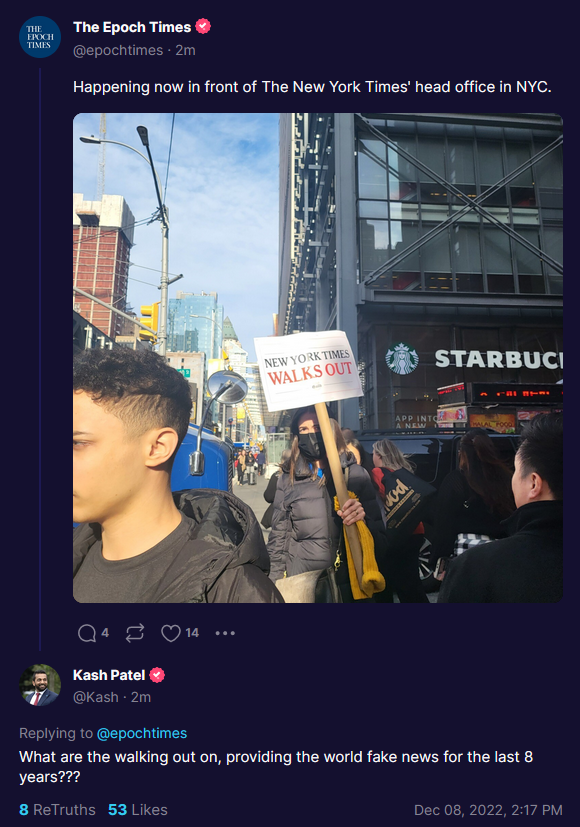
Task: Open The Epoch Times profile avatar
Action: point(40,37)
